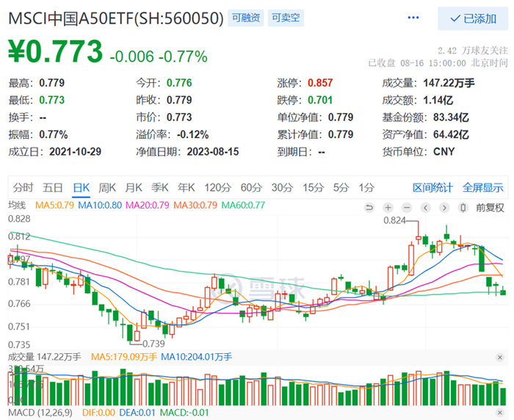
Task: Switch to the 60分 interval tab
Action: point(251,187)
